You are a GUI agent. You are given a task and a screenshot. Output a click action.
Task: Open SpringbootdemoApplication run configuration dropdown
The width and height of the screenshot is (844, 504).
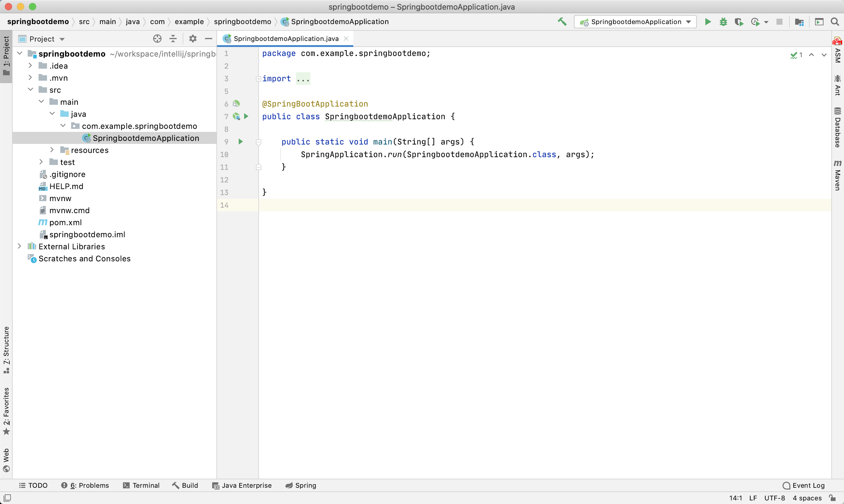[635, 22]
